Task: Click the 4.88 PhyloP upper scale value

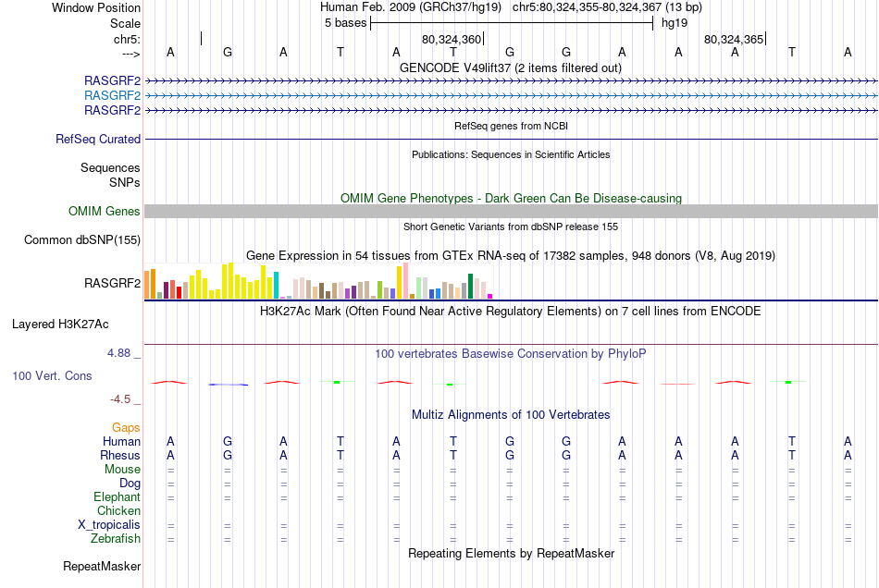Action: pyautogui.click(x=118, y=353)
